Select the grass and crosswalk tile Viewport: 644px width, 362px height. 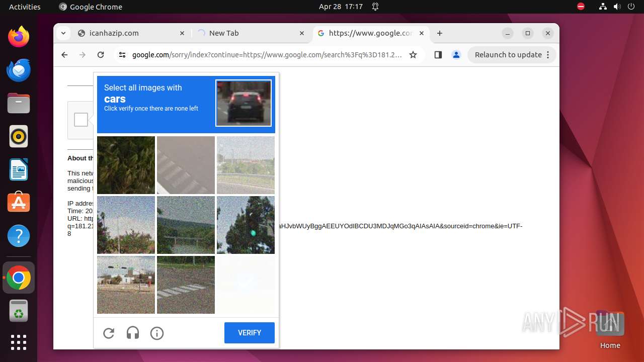[186, 285]
